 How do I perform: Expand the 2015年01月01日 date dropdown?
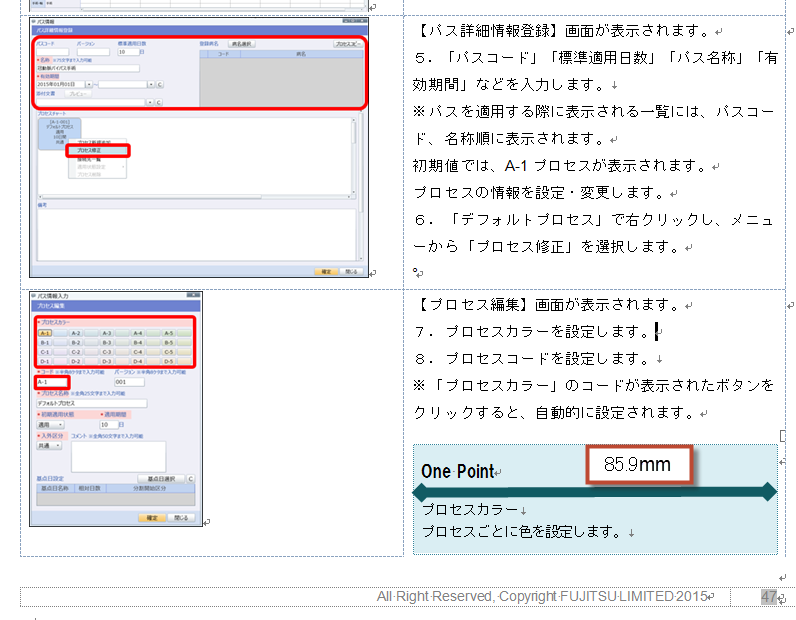coord(88,85)
